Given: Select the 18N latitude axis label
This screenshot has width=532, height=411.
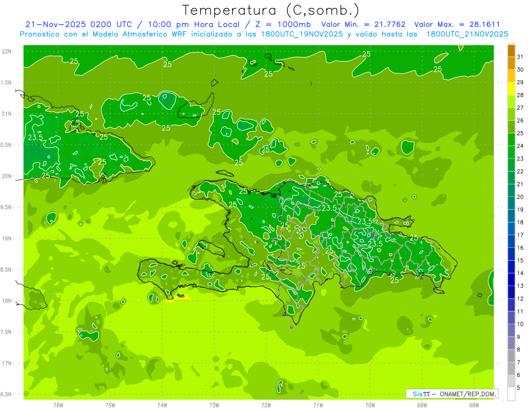Looking at the screenshot, I should (x=7, y=301).
